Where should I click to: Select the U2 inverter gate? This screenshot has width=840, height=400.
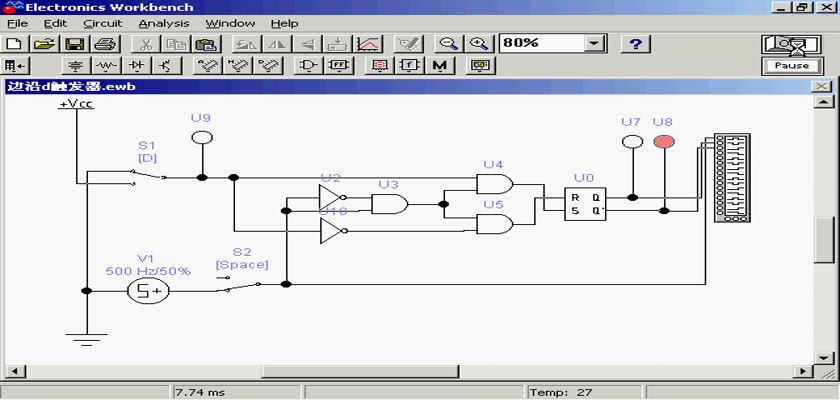coord(332,197)
